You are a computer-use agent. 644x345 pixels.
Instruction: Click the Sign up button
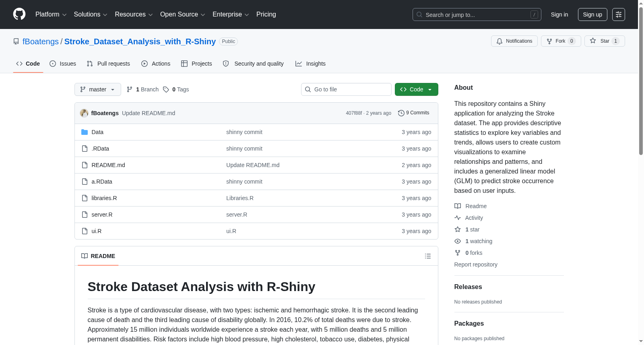(592, 14)
